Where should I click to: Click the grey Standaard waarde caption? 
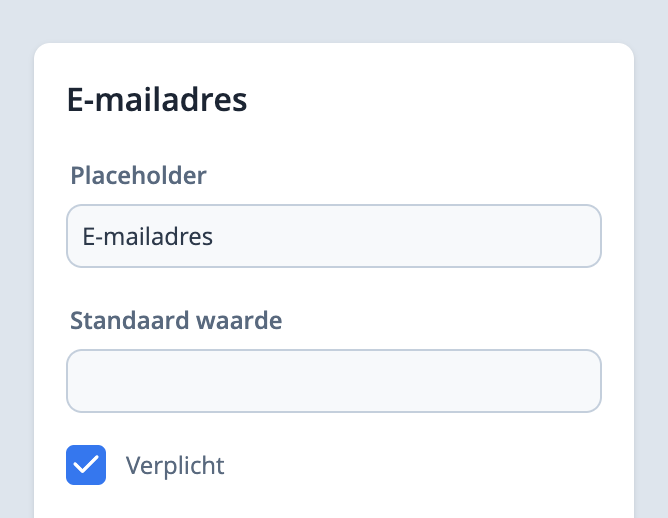[176, 321]
